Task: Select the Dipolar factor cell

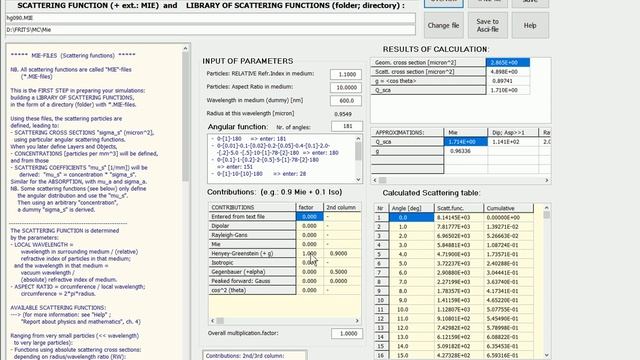Action: [x=309, y=226]
